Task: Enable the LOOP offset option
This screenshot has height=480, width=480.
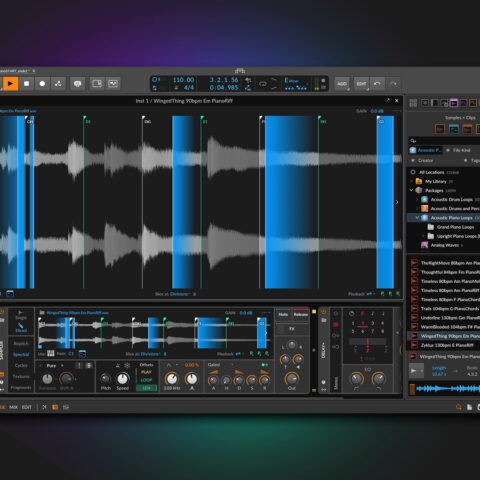Action: [146, 380]
